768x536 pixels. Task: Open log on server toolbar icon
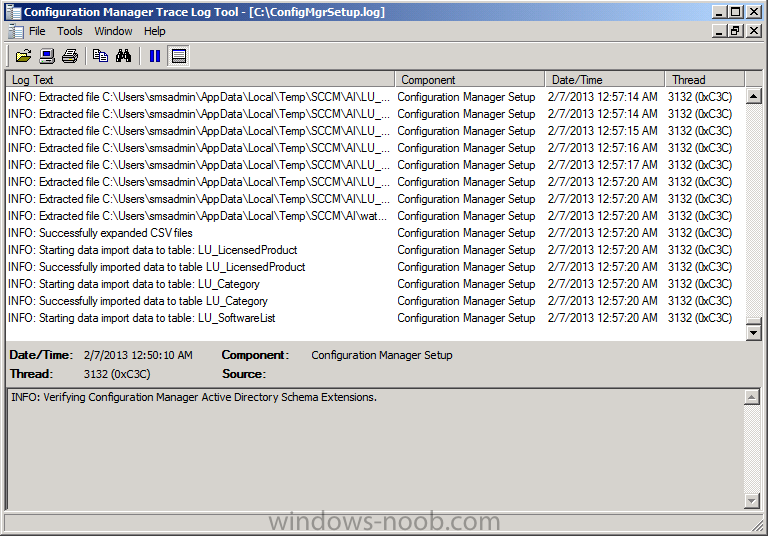(47, 56)
